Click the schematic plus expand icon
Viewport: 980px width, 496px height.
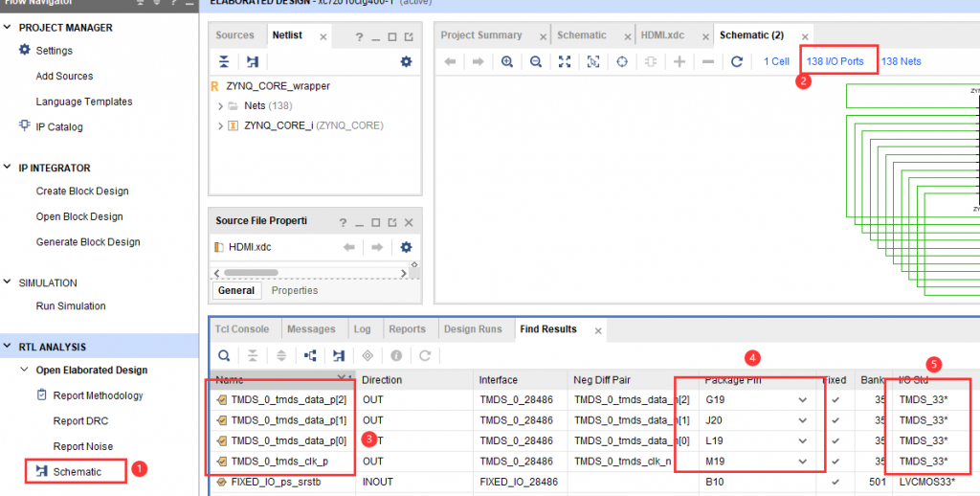point(679,61)
